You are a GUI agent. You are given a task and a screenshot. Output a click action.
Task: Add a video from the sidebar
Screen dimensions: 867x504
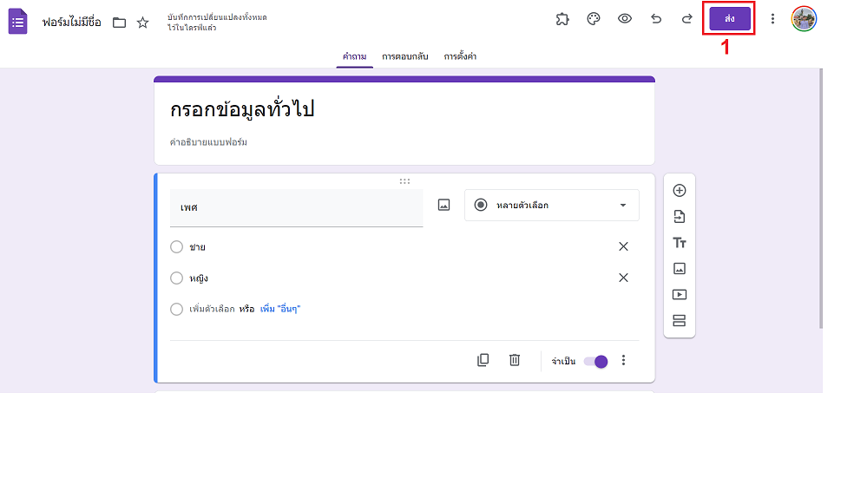[680, 295]
